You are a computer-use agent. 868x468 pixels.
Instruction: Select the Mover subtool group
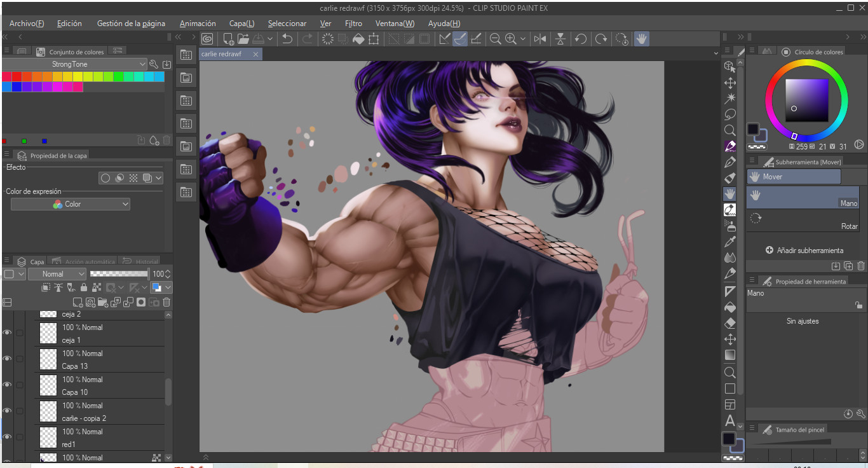coord(794,177)
